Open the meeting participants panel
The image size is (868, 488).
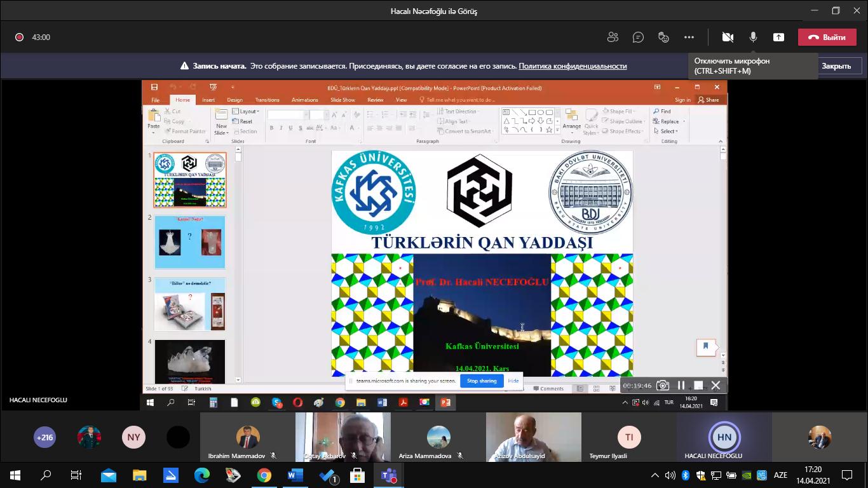613,37
